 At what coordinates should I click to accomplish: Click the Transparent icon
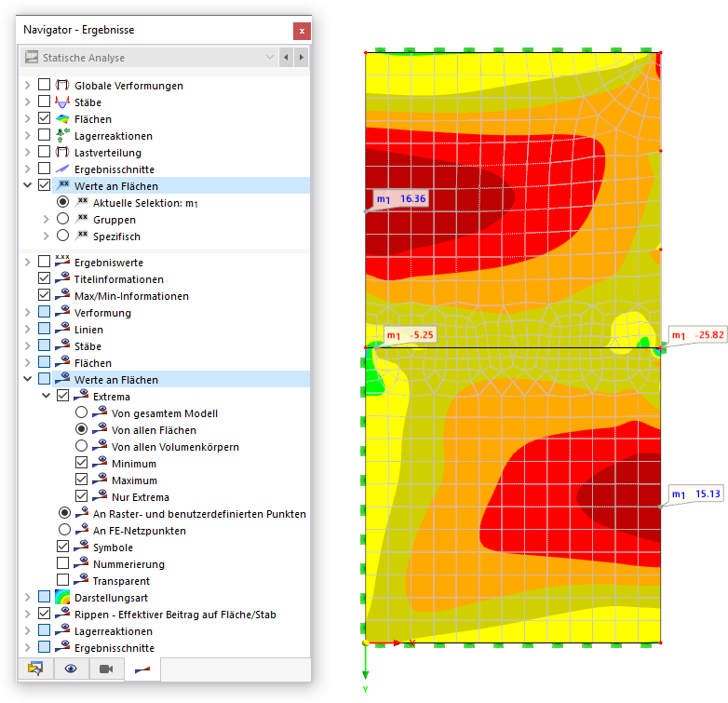pyautogui.click(x=81, y=580)
